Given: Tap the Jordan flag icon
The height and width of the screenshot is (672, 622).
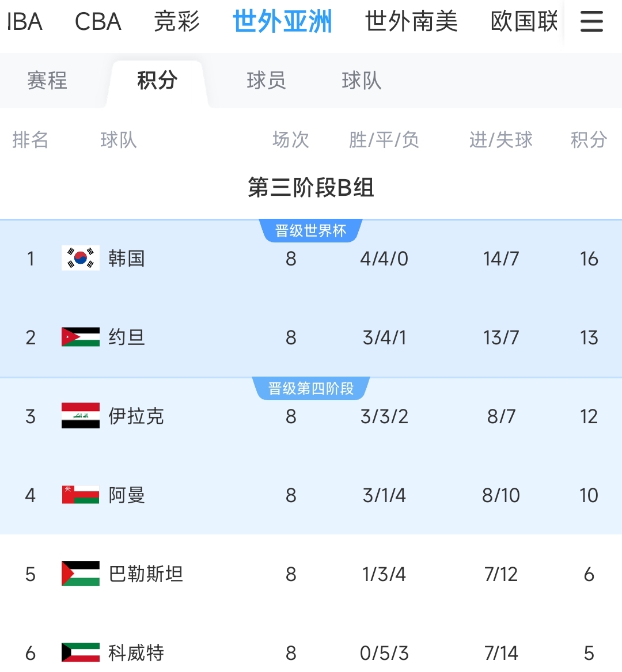Looking at the screenshot, I should tap(81, 337).
